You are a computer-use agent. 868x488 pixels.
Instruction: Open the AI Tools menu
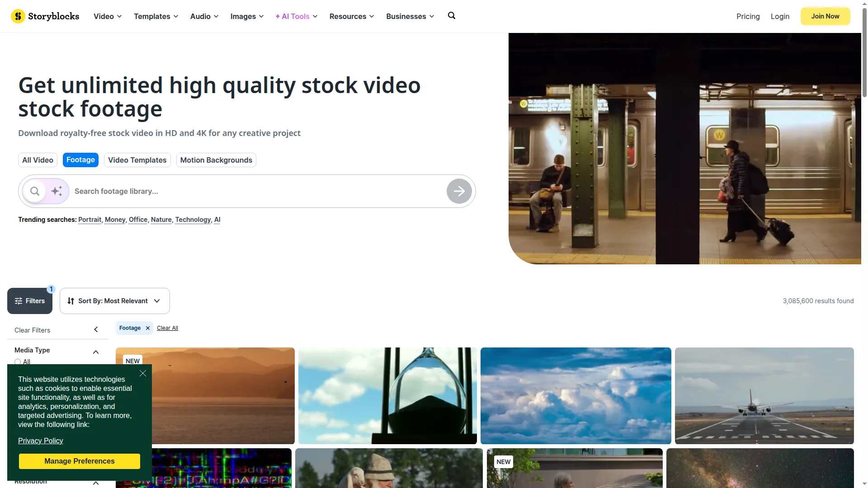[x=296, y=16]
